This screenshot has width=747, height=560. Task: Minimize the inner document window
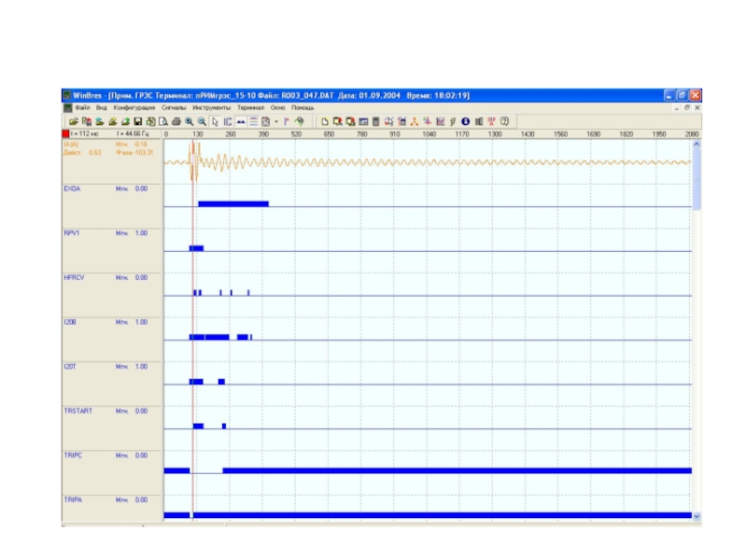[x=676, y=108]
